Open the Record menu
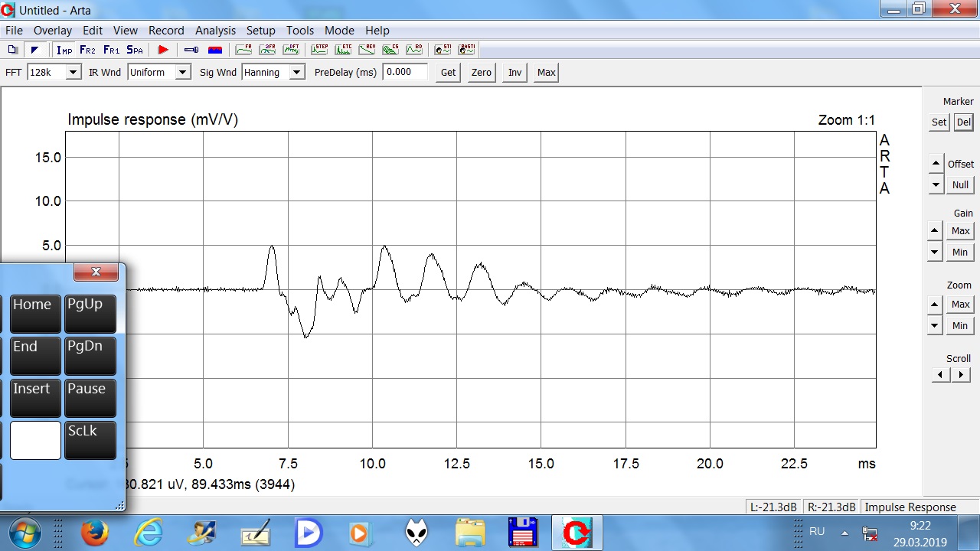This screenshot has height=551, width=980. [166, 31]
